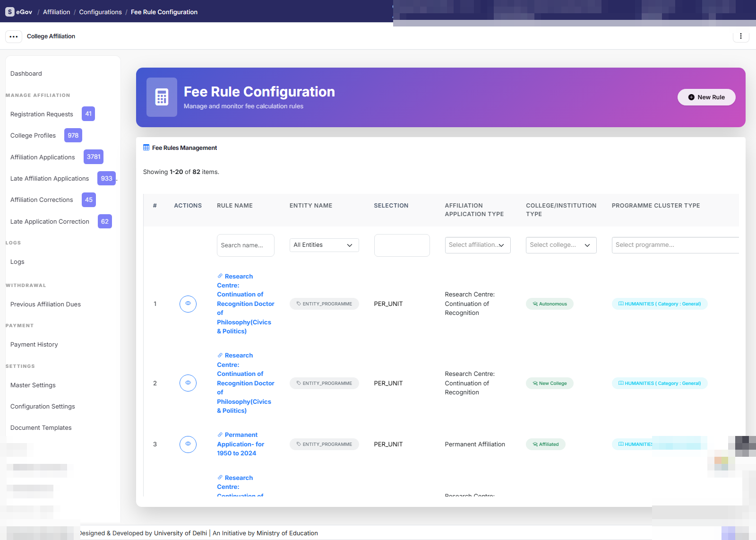Click the Affiliation Applications 3781 badge
Viewport: 756px width, 540px height.
94,157
